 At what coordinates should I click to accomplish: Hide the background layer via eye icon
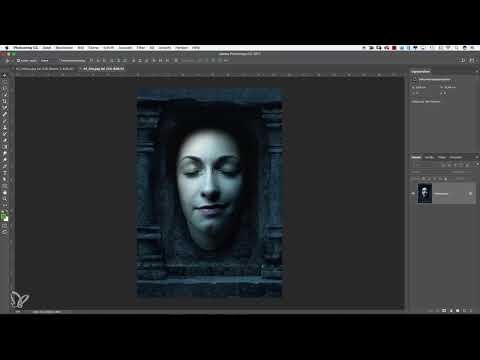coord(413,193)
